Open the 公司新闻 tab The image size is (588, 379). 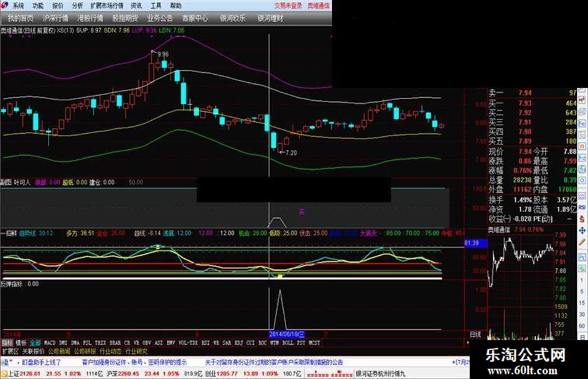click(59, 352)
